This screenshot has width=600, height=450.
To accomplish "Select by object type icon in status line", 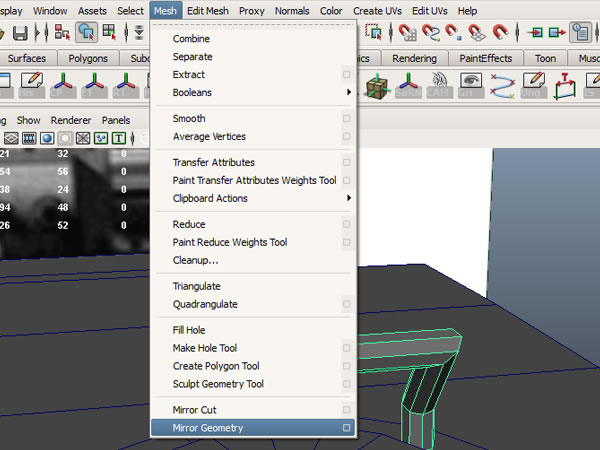I will pos(87,32).
